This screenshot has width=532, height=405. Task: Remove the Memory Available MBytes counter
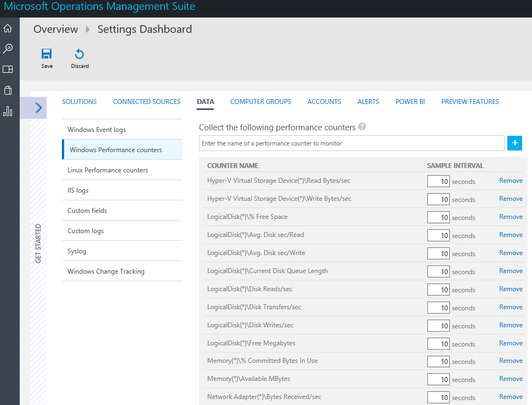pos(511,379)
